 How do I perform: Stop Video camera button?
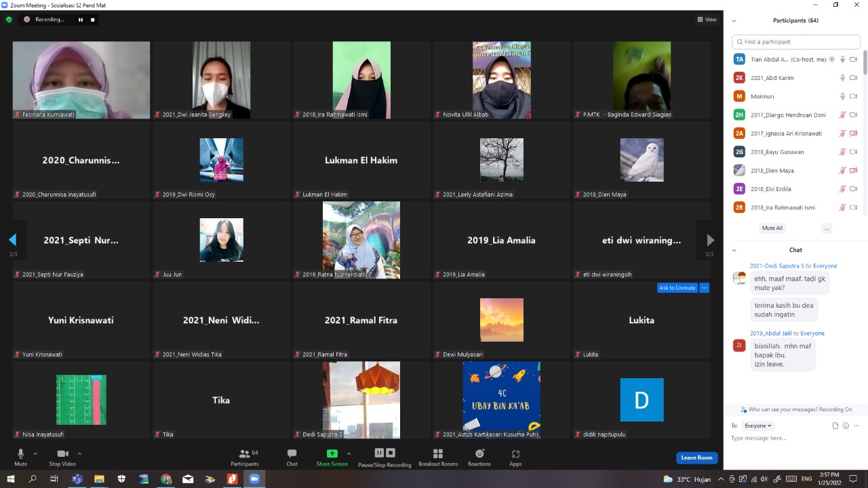click(x=62, y=457)
